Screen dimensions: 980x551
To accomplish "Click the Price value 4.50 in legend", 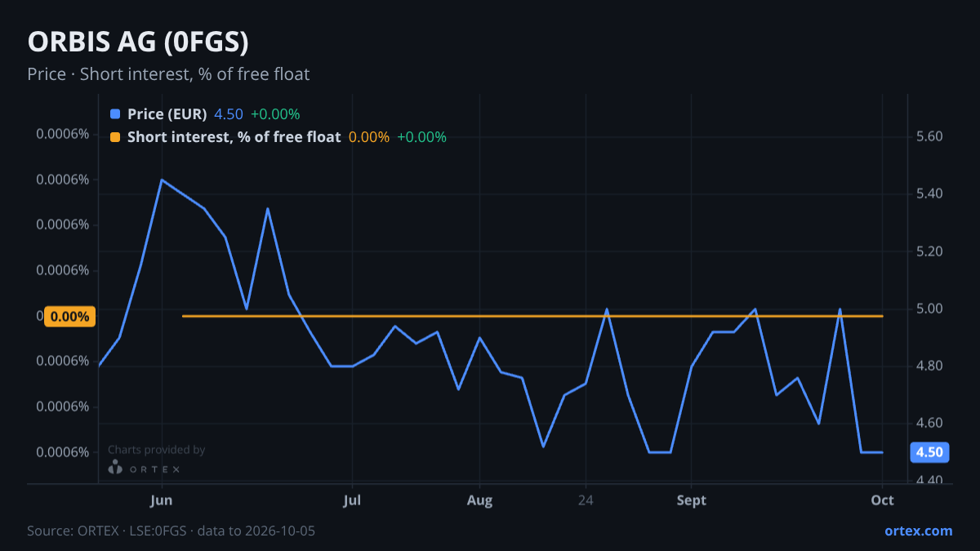I will point(229,114).
